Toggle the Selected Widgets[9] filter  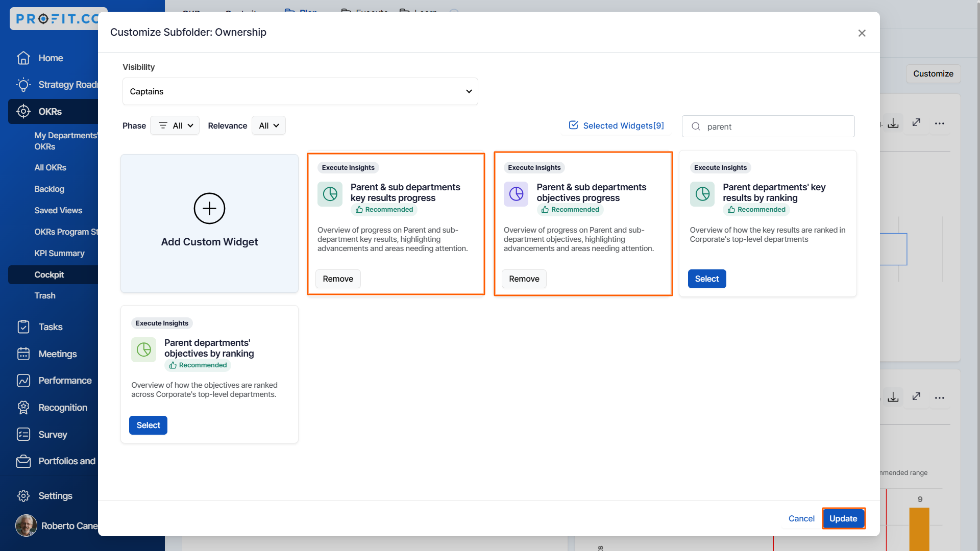coord(616,126)
